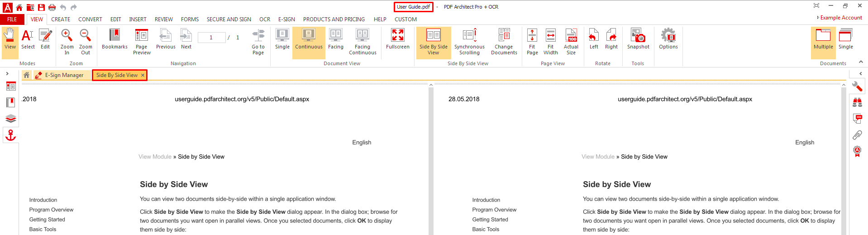Open the OCR ribbon tab
Image resolution: width=868 pixels, height=235 pixels.
click(265, 19)
